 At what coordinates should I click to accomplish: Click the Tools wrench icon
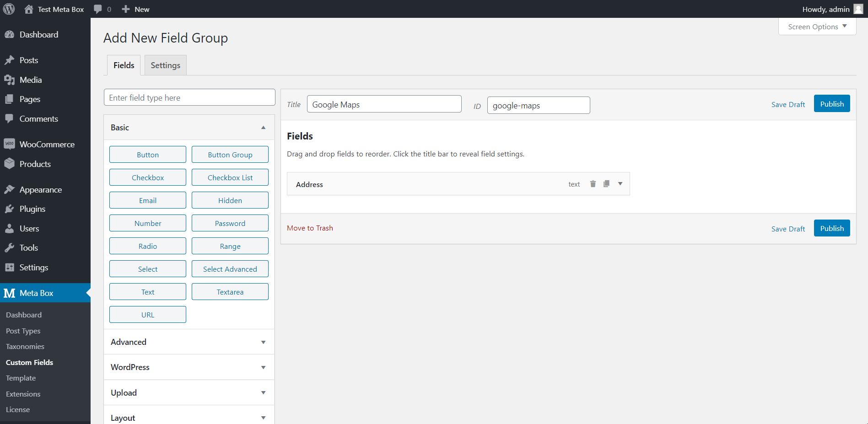pyautogui.click(x=10, y=248)
